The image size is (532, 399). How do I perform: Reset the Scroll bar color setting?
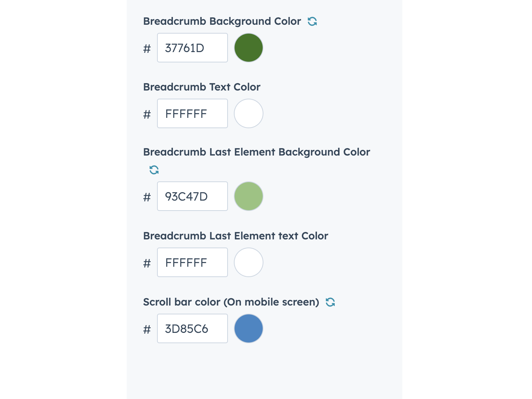click(x=330, y=302)
